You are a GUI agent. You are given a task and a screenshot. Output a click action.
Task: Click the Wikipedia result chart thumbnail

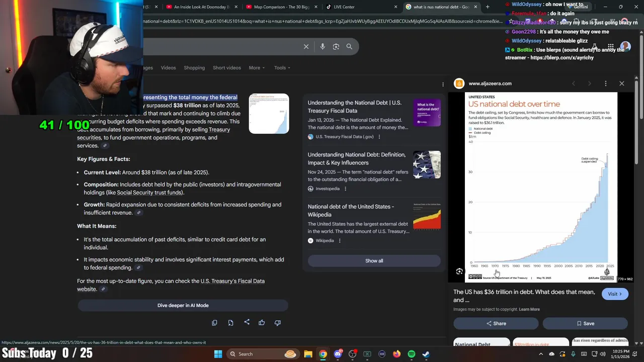(427, 217)
